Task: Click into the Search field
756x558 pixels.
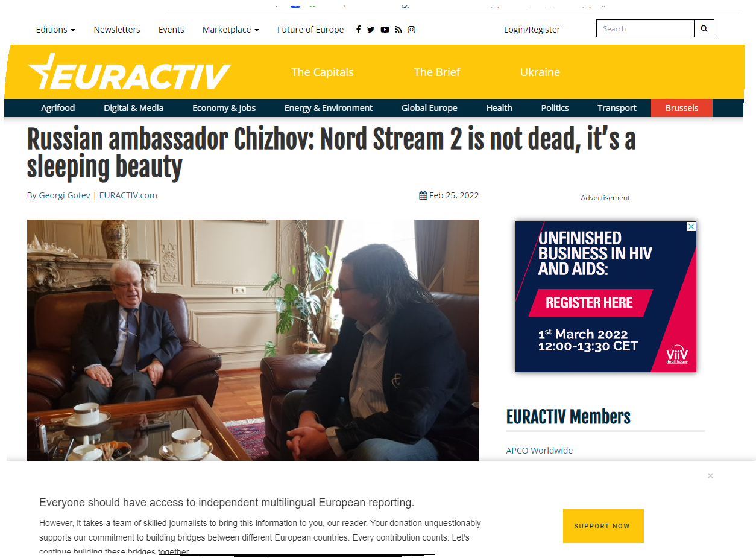Action: coord(645,28)
